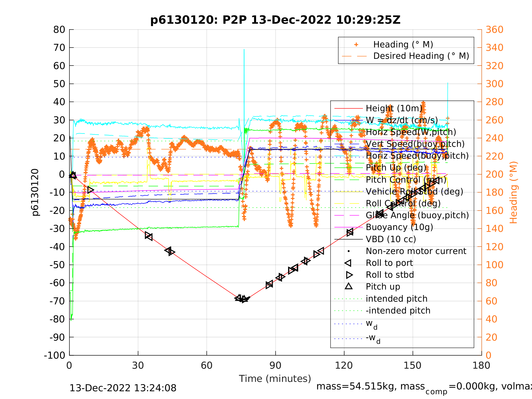This screenshot has height=399, width=532.
Task: Select the 'VBD (10 cc)' legend label
Action: (x=391, y=239)
